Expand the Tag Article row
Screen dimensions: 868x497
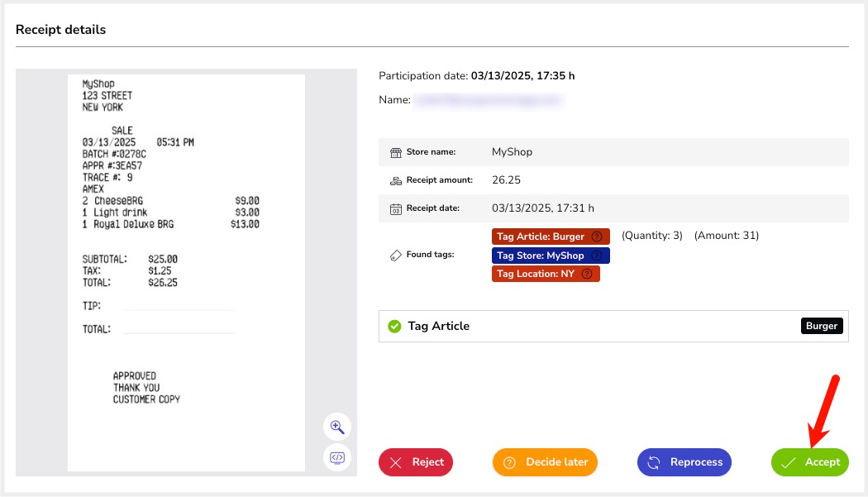pos(579,326)
